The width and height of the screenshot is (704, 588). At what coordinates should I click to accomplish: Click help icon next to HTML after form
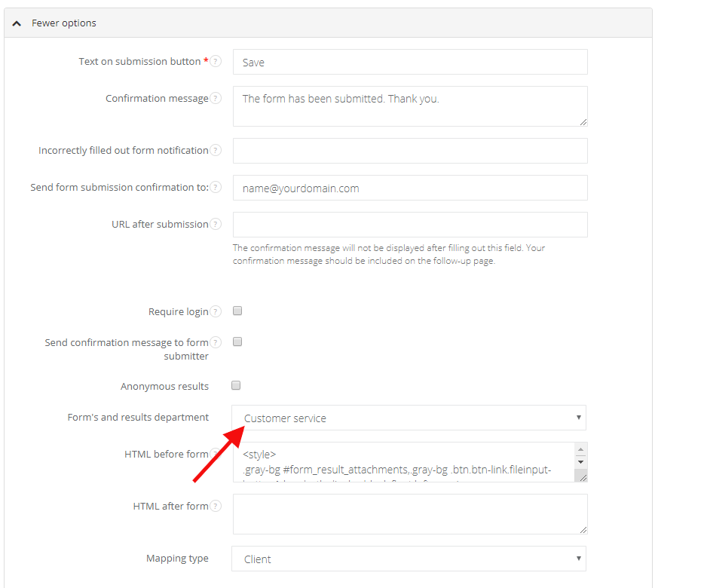pyautogui.click(x=216, y=507)
